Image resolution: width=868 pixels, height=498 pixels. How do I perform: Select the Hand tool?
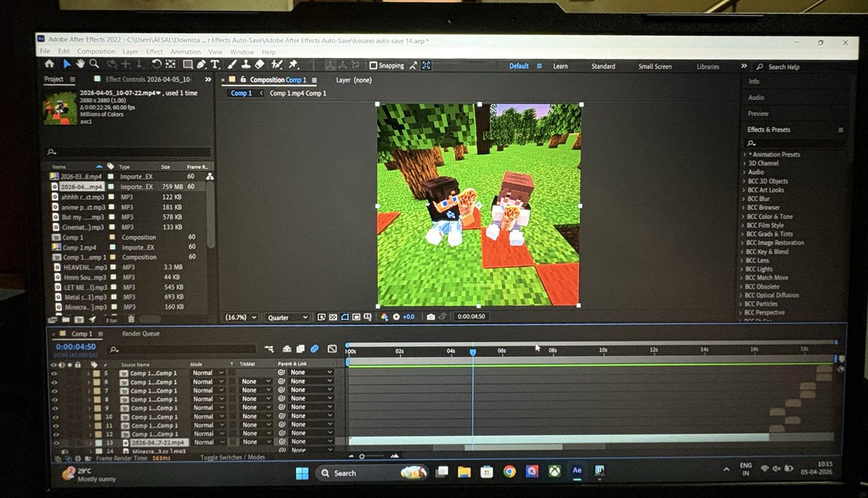80,64
